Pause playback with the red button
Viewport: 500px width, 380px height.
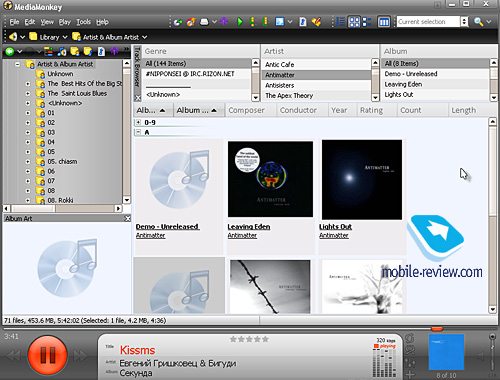[x=48, y=355]
